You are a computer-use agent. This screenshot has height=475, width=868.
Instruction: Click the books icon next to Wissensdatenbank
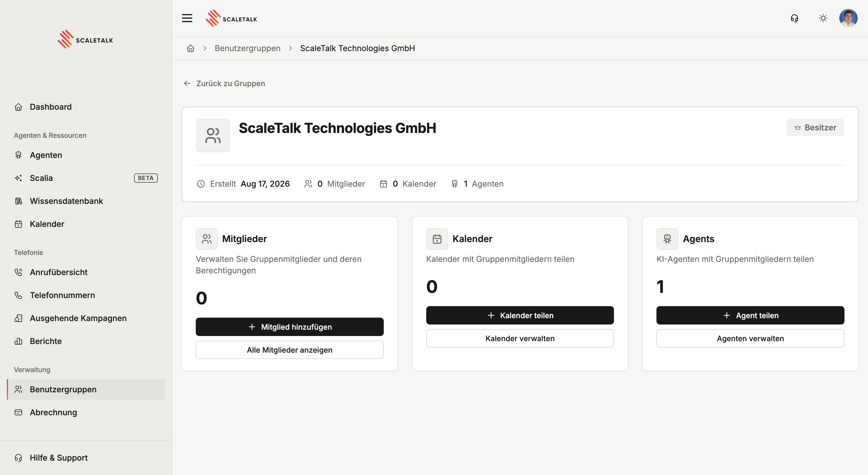pos(19,201)
